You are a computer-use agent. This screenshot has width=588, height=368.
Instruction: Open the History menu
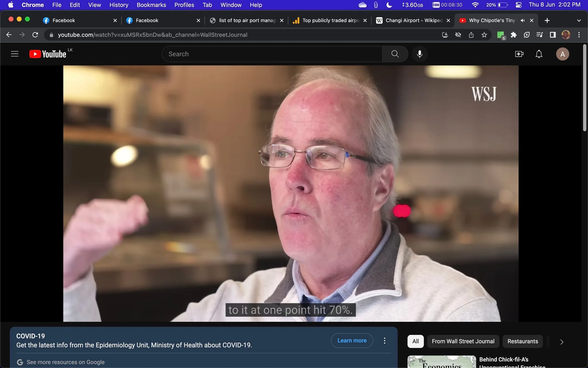119,5
